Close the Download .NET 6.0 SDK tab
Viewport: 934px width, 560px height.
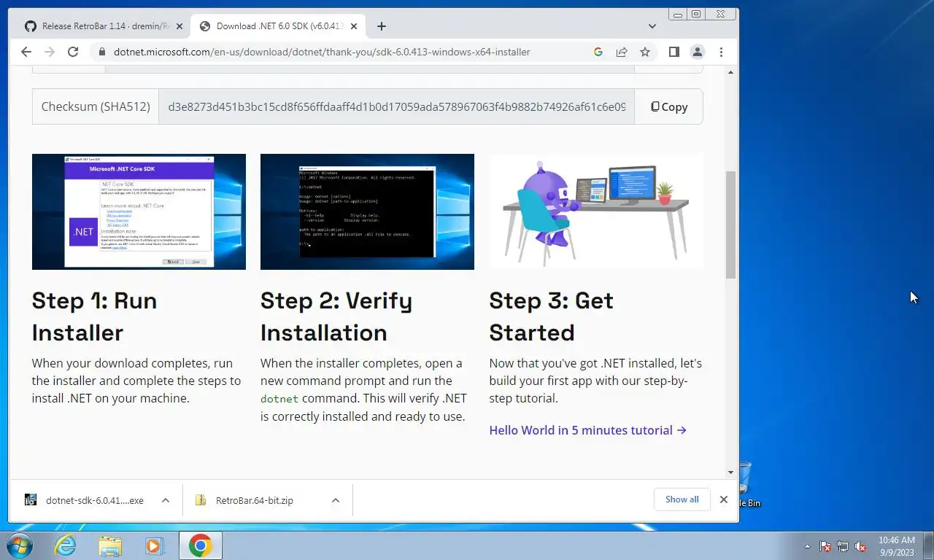point(354,26)
